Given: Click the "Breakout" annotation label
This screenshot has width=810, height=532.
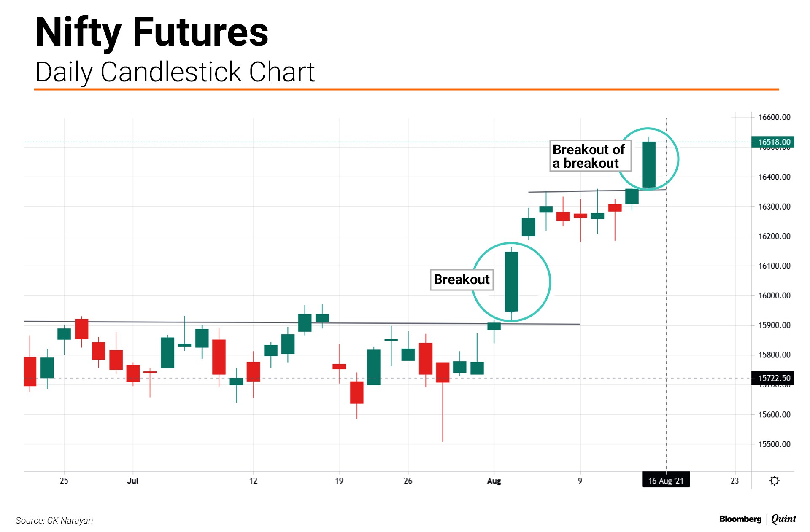Looking at the screenshot, I should (462, 279).
